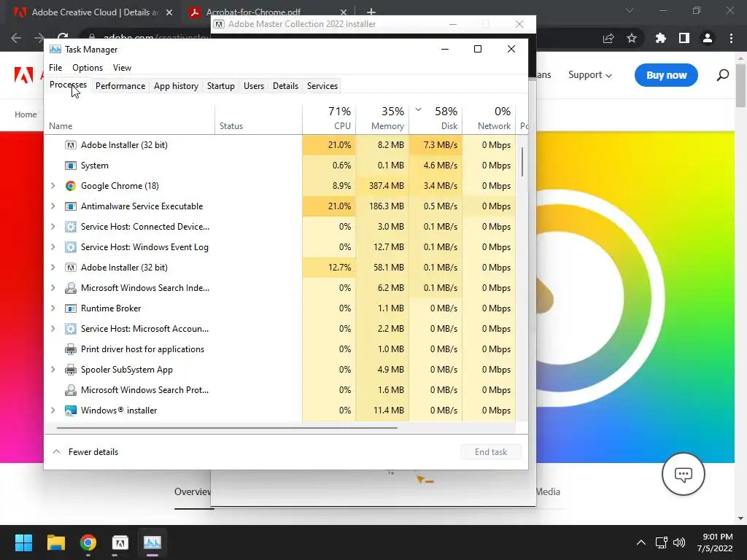Viewport: 747px width, 560px height.
Task: Open Chrome extensions puzzle icon
Action: point(660,38)
